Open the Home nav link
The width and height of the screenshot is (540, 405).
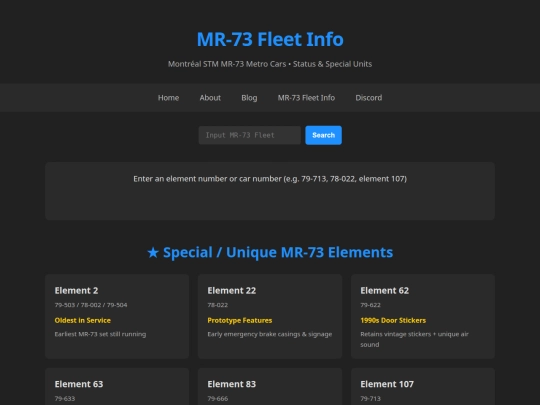coord(168,98)
